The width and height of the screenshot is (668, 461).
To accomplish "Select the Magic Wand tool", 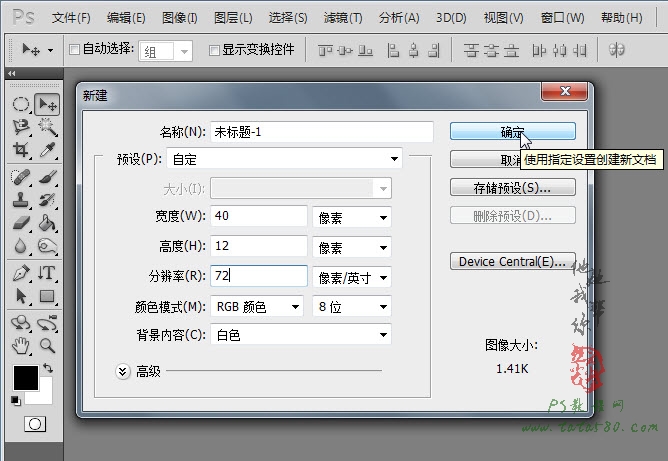I will point(47,127).
